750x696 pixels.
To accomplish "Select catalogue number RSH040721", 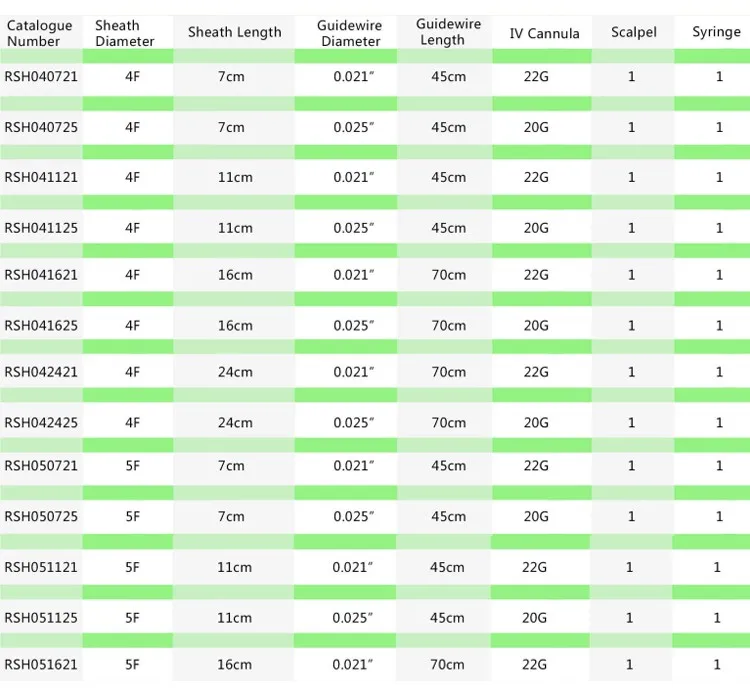I will pos(41,76).
